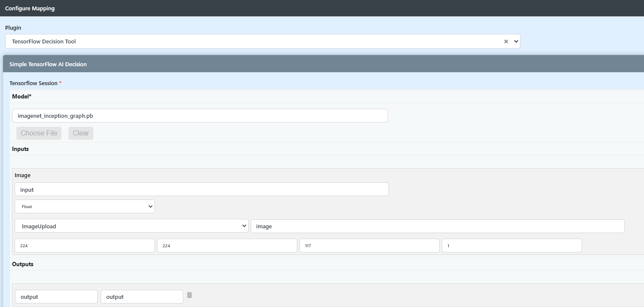Focus the first output name field

click(x=56, y=297)
